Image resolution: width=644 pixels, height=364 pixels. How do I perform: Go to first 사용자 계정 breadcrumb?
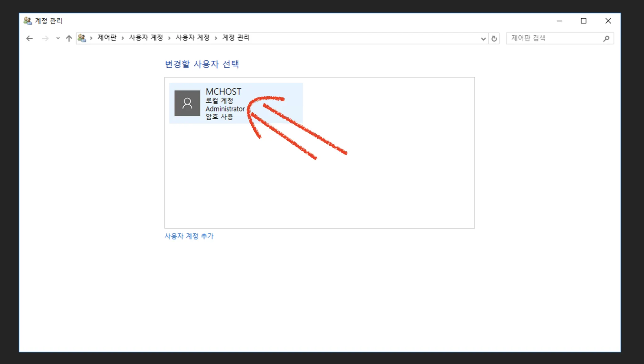coord(146,38)
